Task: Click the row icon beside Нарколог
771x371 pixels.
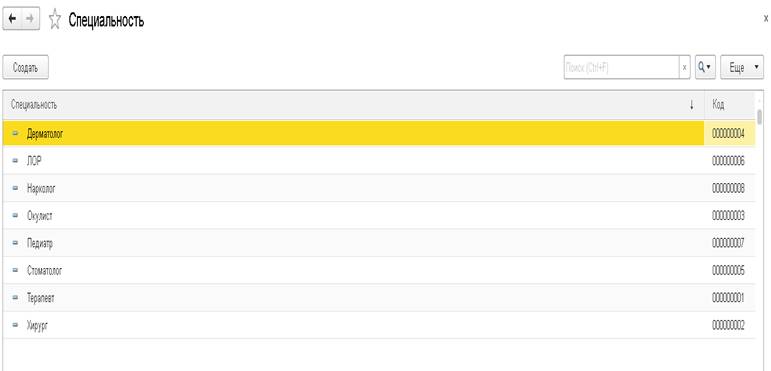Action: [15, 188]
